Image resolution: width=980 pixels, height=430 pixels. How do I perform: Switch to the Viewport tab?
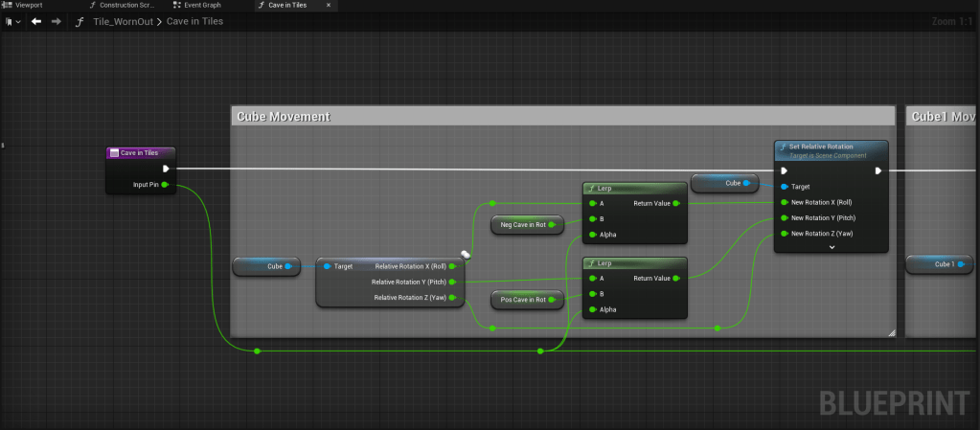point(29,5)
